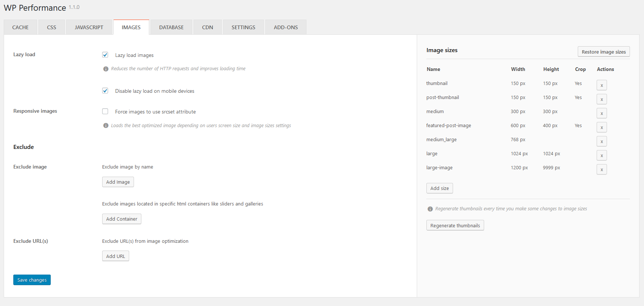Click the Add size button

tap(439, 188)
